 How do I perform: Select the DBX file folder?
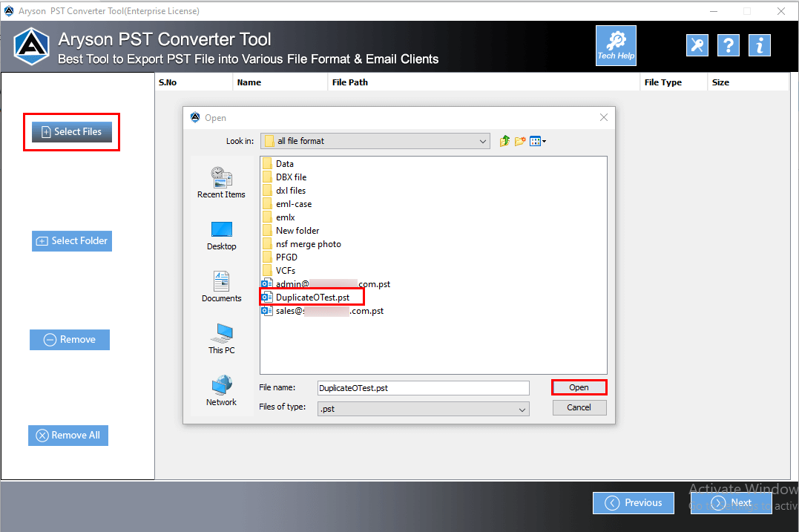284,177
